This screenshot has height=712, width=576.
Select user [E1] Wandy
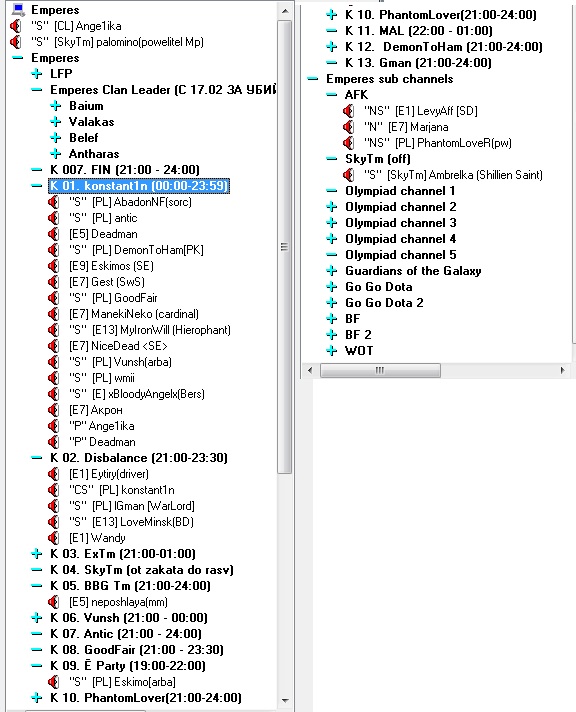point(97,538)
